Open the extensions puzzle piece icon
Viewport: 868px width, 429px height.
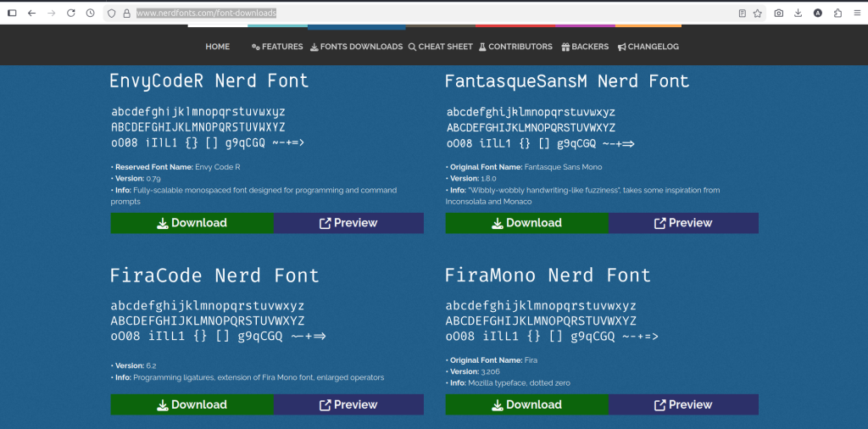[837, 14]
